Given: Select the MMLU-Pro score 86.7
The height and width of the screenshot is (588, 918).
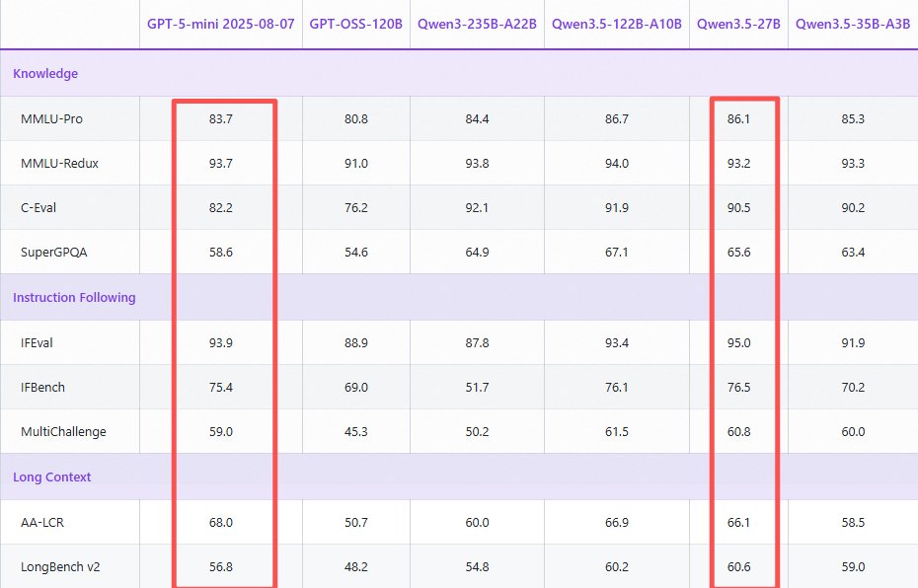Looking at the screenshot, I should 617,118.
